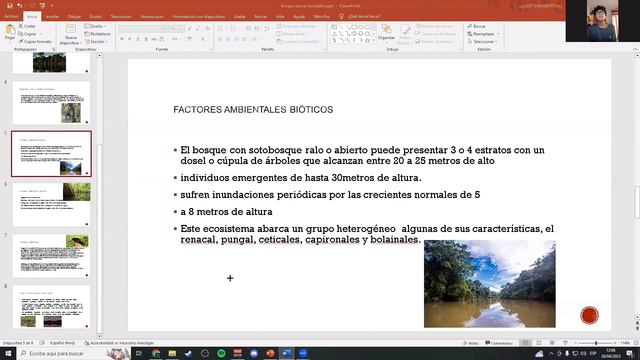The height and width of the screenshot is (360, 640).
Task: Click the red circular record button
Action: pos(589,315)
